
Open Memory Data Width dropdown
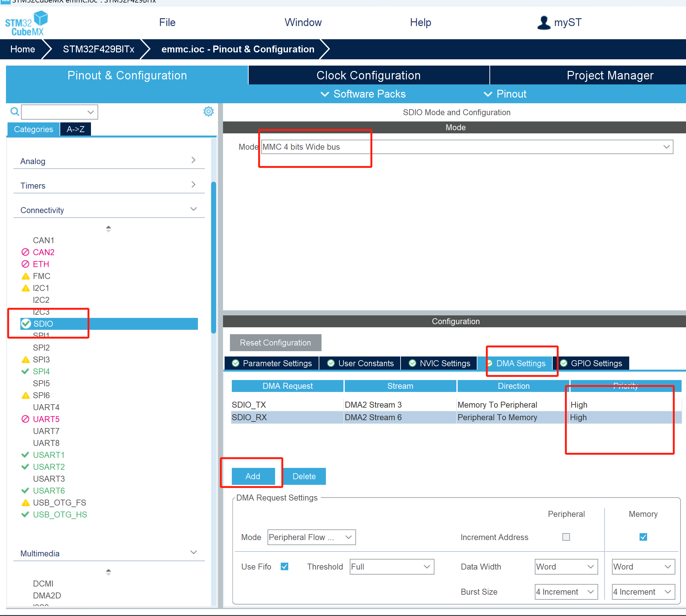(x=643, y=567)
